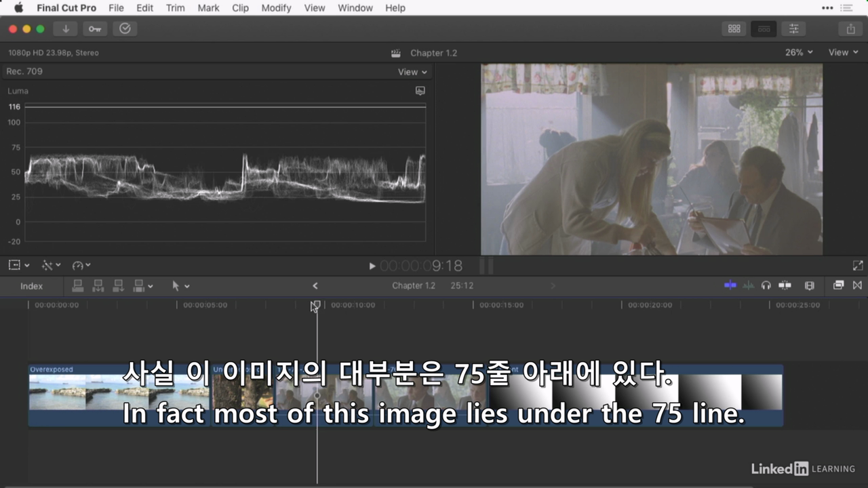Open the viewer 26% zoom dropdown
Viewport: 868px width, 488px height.
[799, 52]
